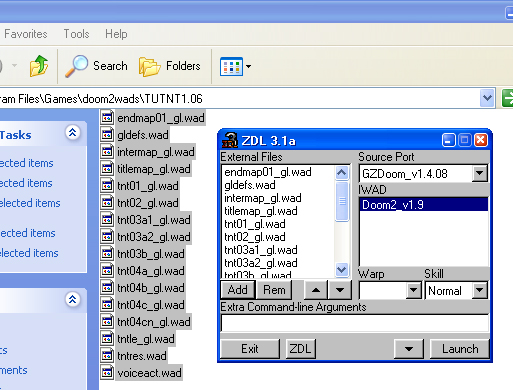Move external file down with arrow button

tap(340, 290)
